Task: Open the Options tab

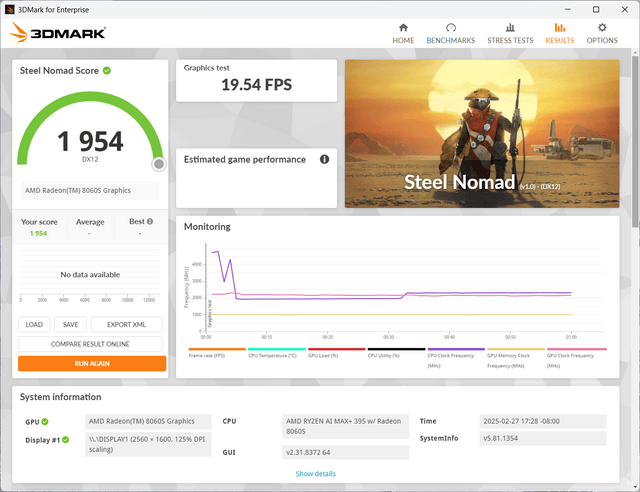Action: [x=602, y=33]
